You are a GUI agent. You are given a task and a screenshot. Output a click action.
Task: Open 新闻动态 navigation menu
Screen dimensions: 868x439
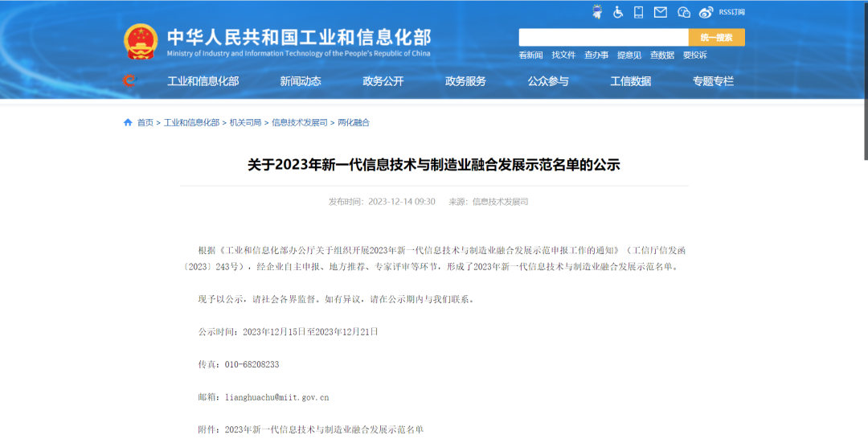300,81
